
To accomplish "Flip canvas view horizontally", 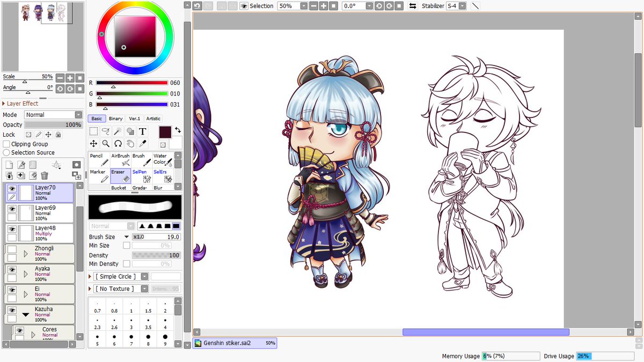I will coord(413,6).
